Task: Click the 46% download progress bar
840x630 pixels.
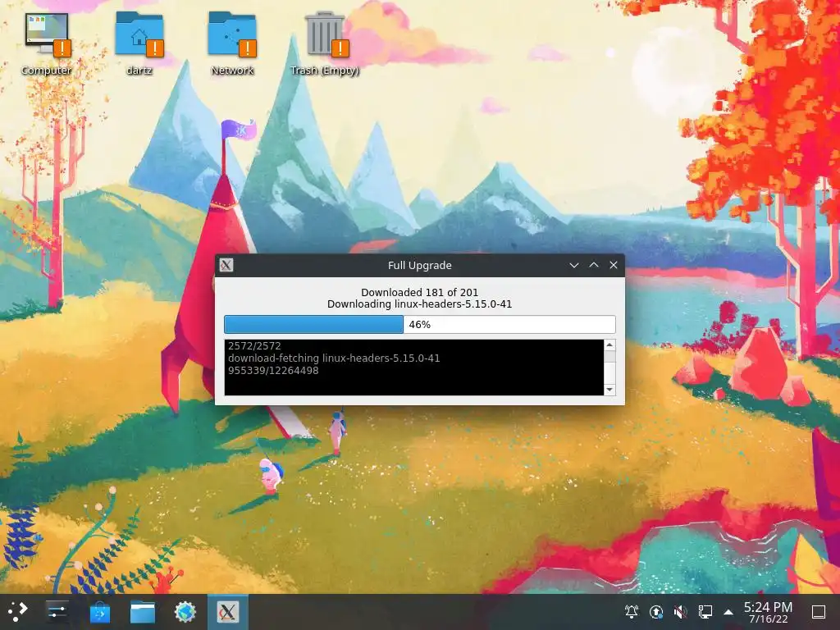Action: tap(419, 324)
